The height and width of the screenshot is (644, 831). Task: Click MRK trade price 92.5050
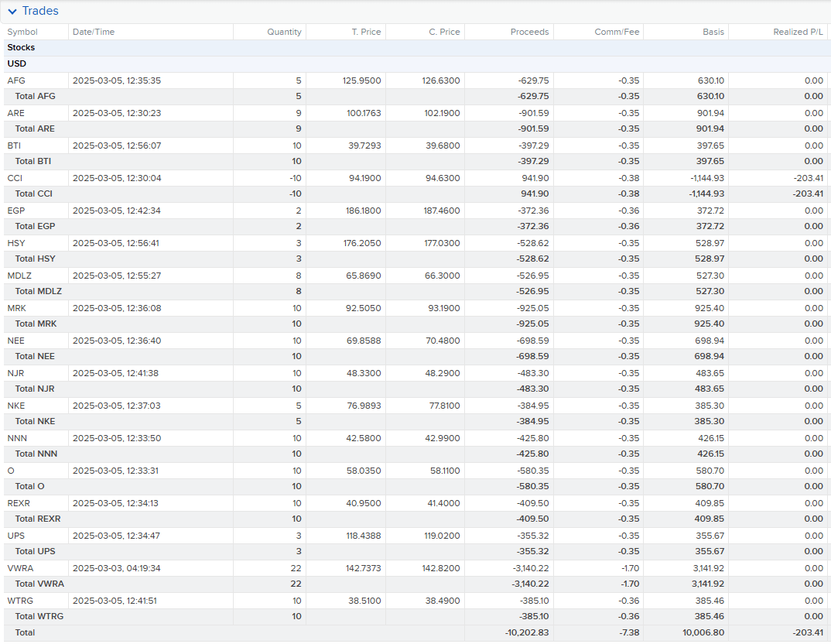(x=364, y=308)
